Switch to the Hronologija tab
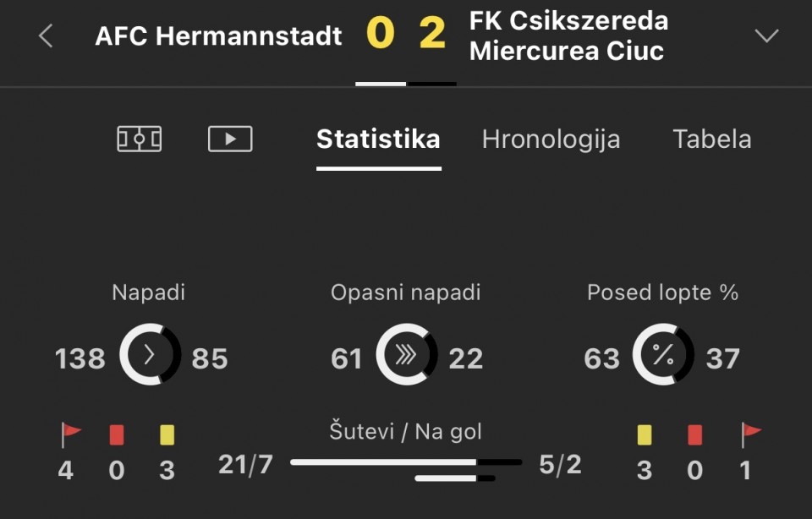The width and height of the screenshot is (812, 519). point(551,139)
